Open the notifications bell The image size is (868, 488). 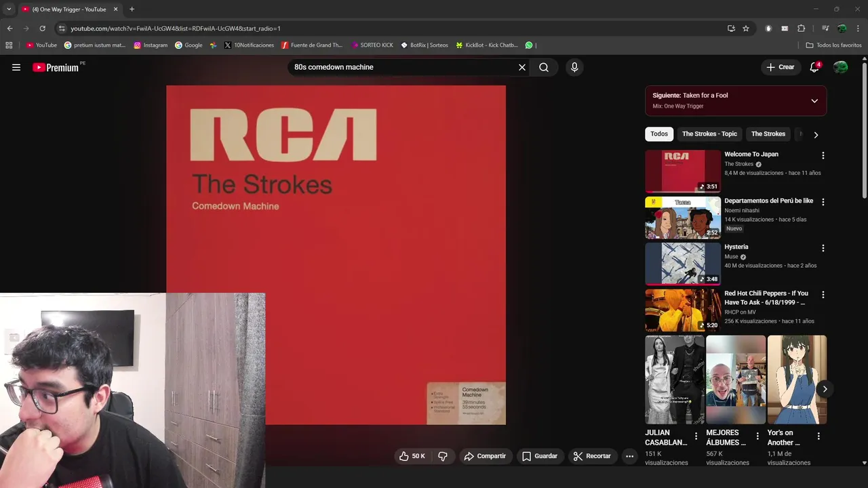(x=814, y=67)
